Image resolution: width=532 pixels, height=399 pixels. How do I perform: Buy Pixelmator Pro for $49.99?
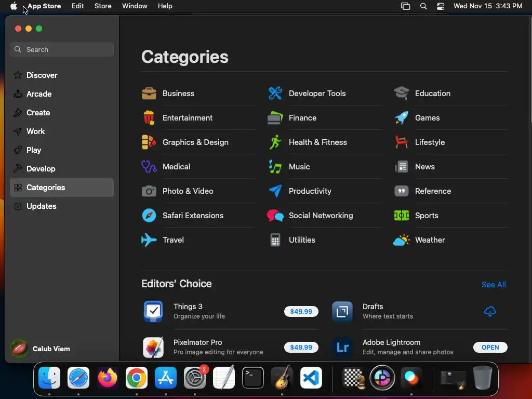click(301, 348)
